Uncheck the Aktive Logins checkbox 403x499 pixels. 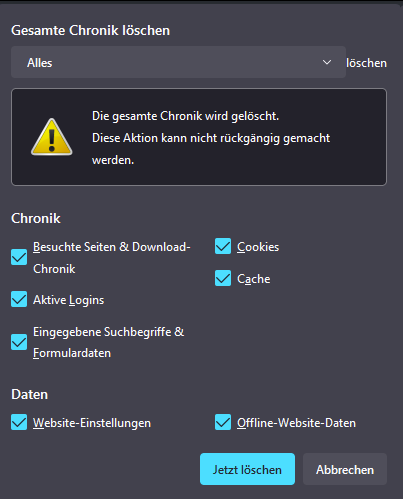point(19,299)
